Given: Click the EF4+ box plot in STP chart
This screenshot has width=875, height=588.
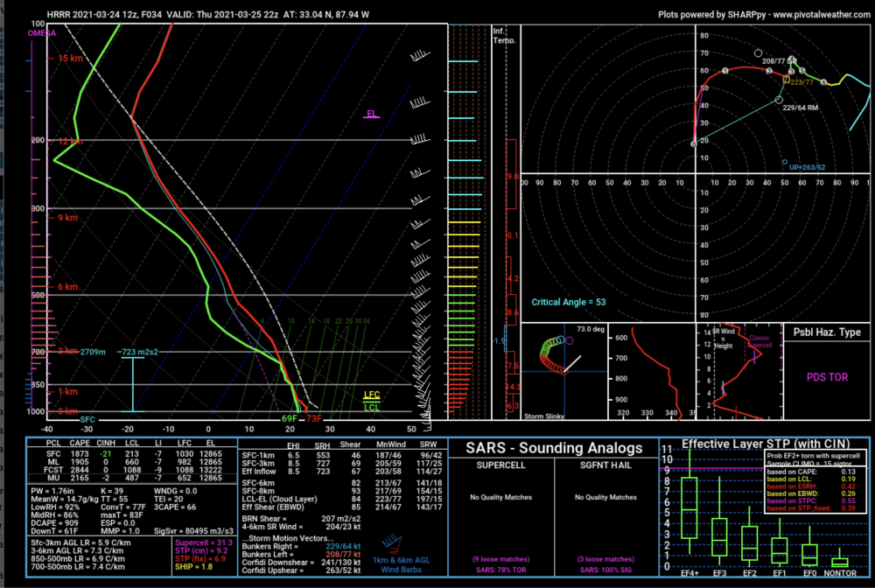Looking at the screenshot, I should [689, 507].
